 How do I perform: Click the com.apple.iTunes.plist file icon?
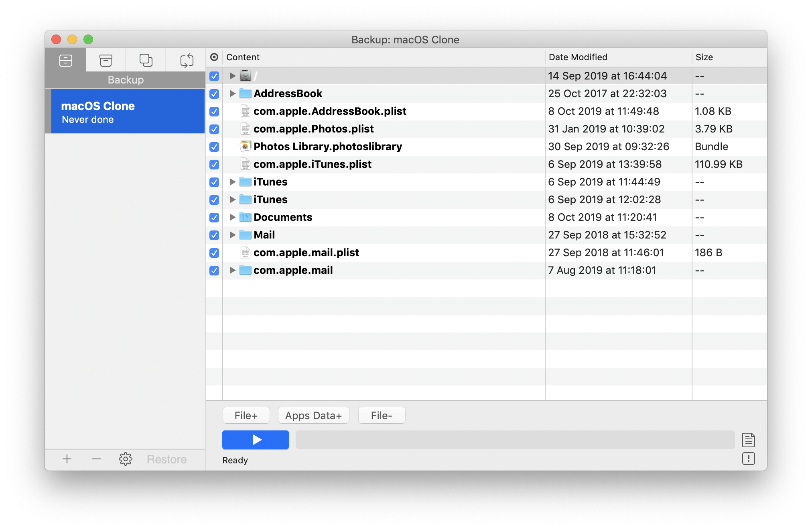click(246, 164)
